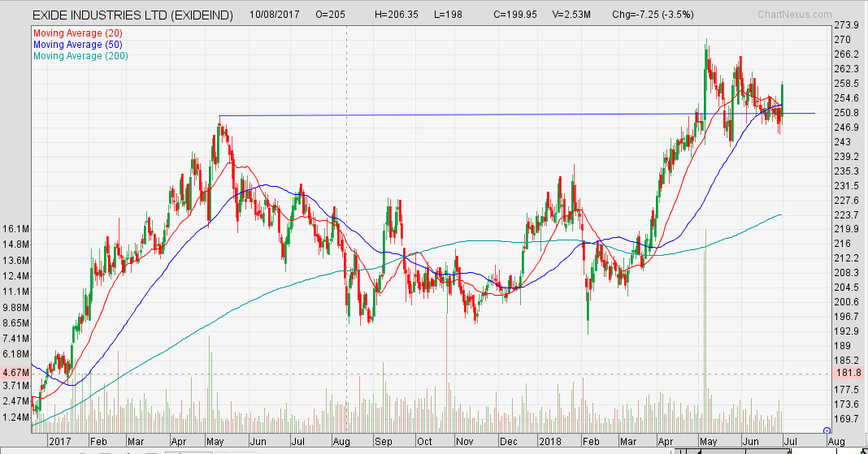Click the O=205 open value
Screen dimensions: 868x454
pos(330,15)
